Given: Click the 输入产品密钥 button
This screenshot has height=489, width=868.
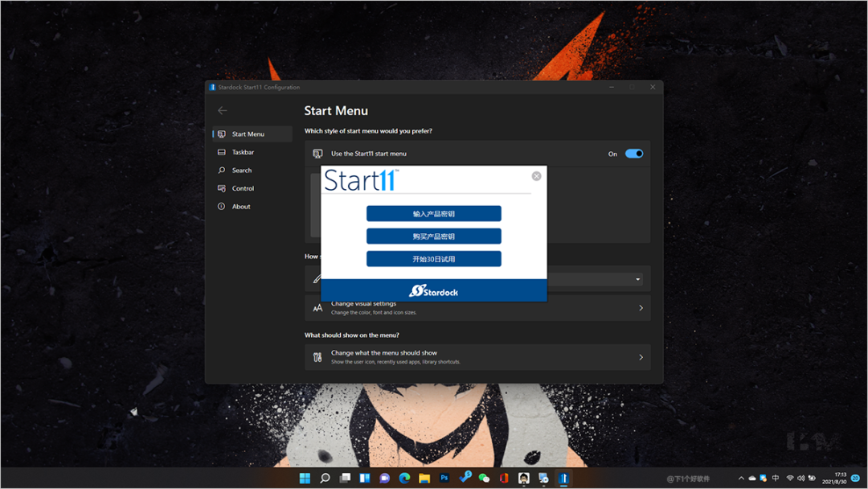Looking at the screenshot, I should (434, 214).
